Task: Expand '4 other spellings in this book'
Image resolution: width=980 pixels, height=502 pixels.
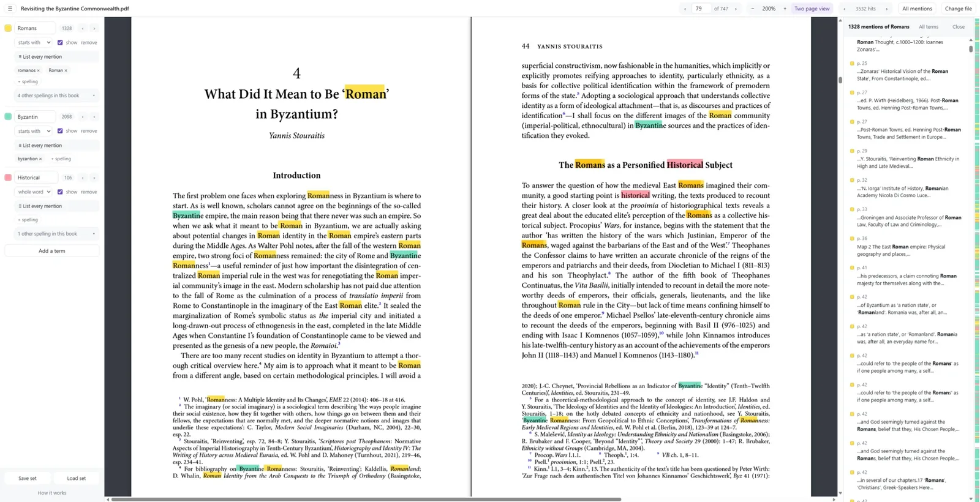Action: (56, 96)
